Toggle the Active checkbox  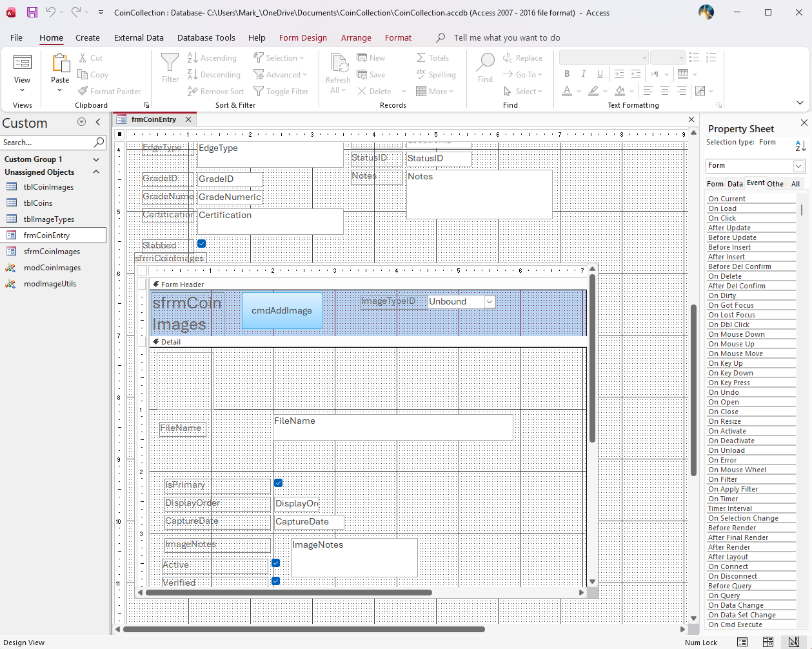click(276, 563)
